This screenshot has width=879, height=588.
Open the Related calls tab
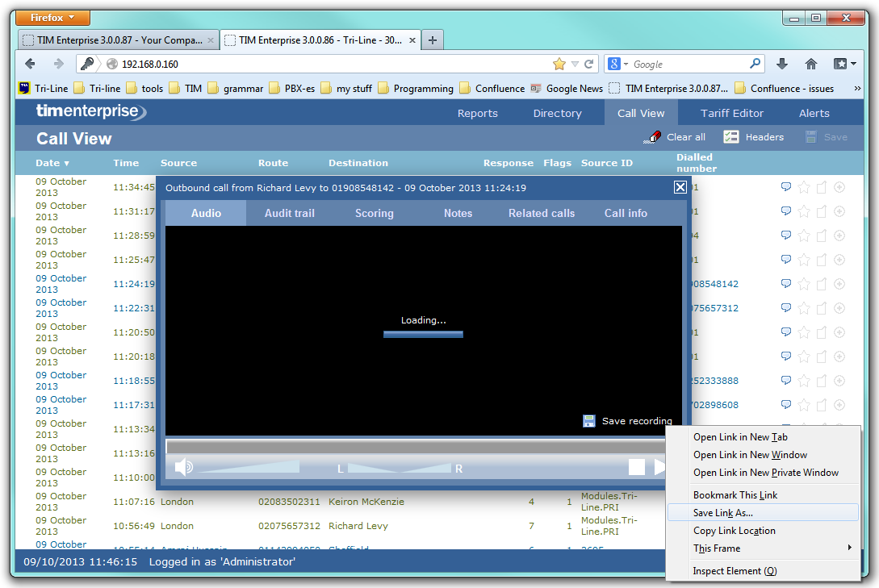coord(542,214)
